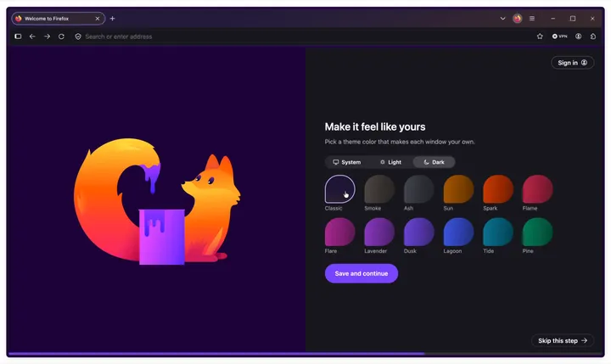Choose the Dark theme mode

click(434, 162)
